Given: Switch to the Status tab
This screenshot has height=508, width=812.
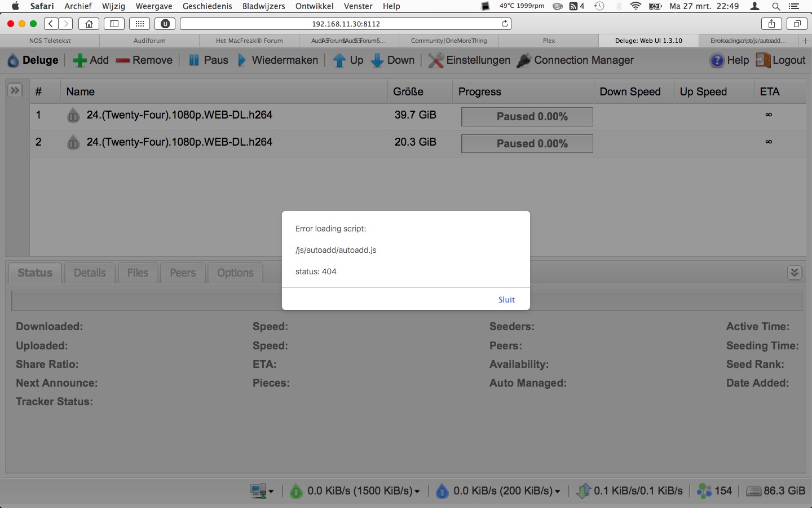Looking at the screenshot, I should (35, 273).
